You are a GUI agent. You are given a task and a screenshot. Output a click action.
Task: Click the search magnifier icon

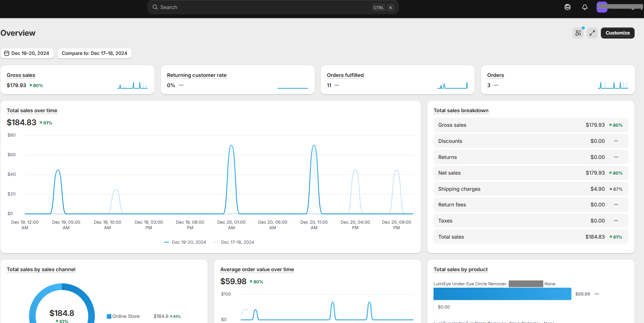155,7
